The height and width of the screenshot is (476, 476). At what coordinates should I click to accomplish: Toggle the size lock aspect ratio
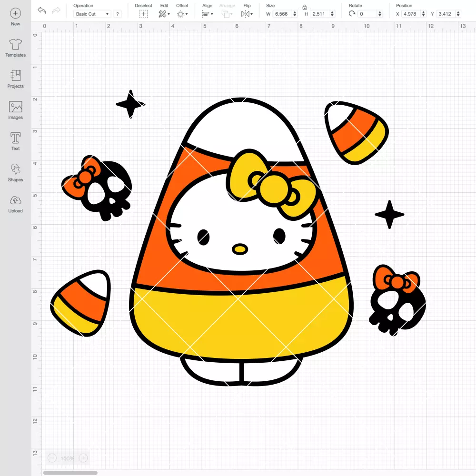coord(305,7)
